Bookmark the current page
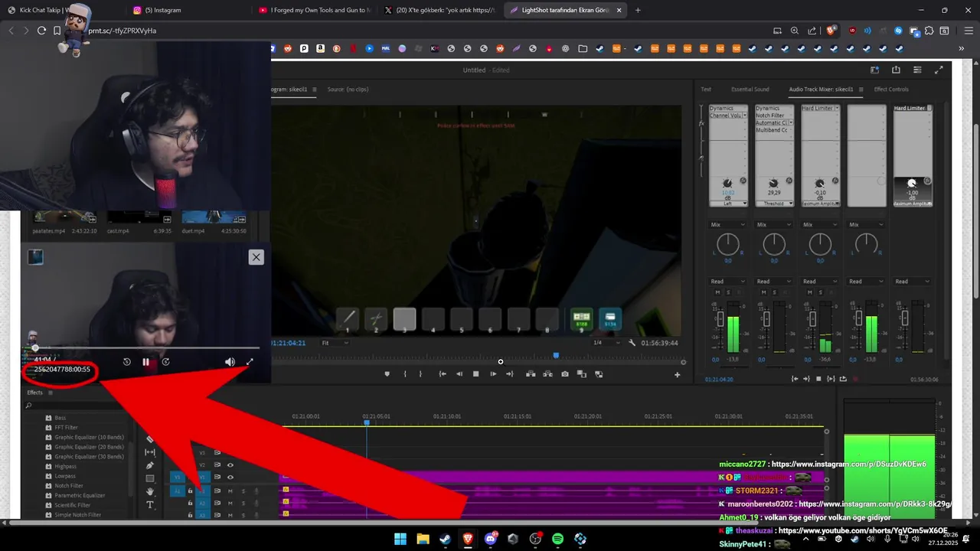 [57, 31]
